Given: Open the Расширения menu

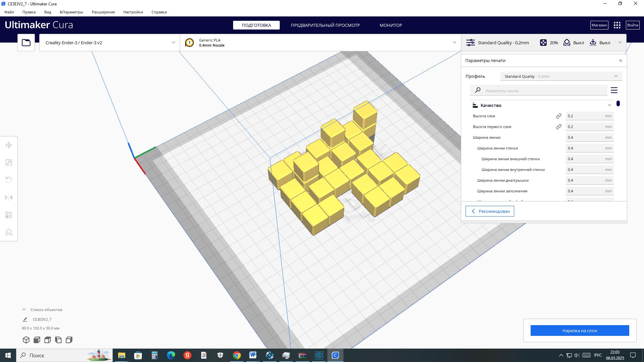Looking at the screenshot, I should pos(103,12).
